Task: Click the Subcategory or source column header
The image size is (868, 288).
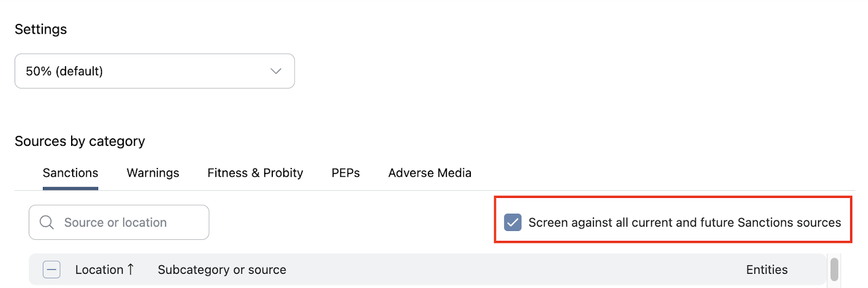Action: (222, 270)
